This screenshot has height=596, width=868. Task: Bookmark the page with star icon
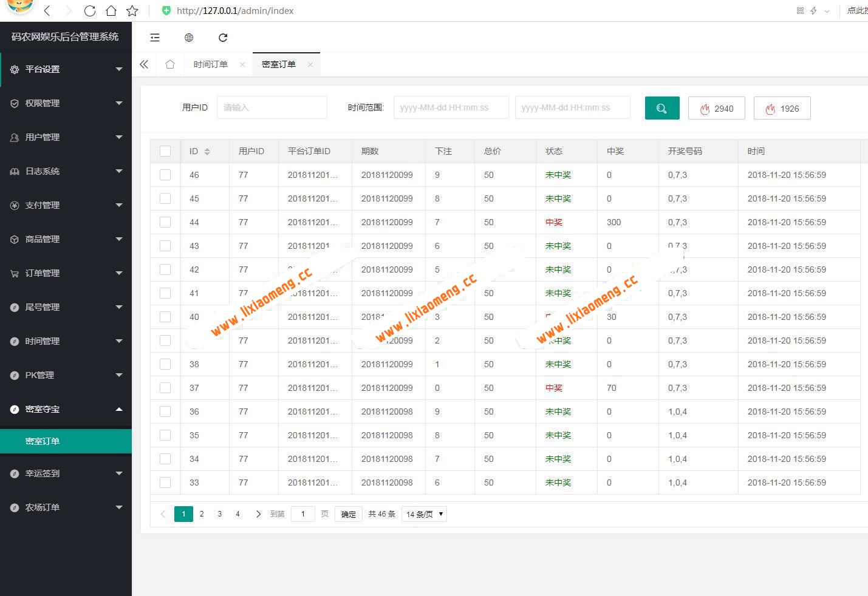[132, 11]
